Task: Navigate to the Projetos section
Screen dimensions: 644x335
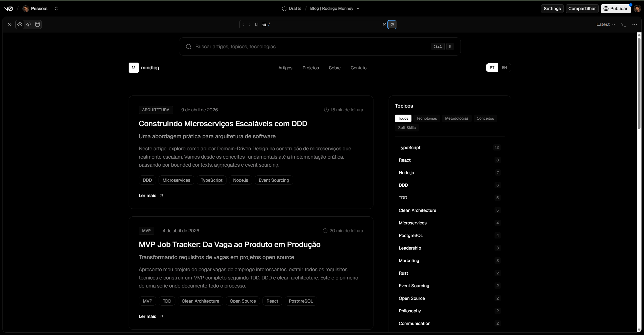Action: pos(311,68)
